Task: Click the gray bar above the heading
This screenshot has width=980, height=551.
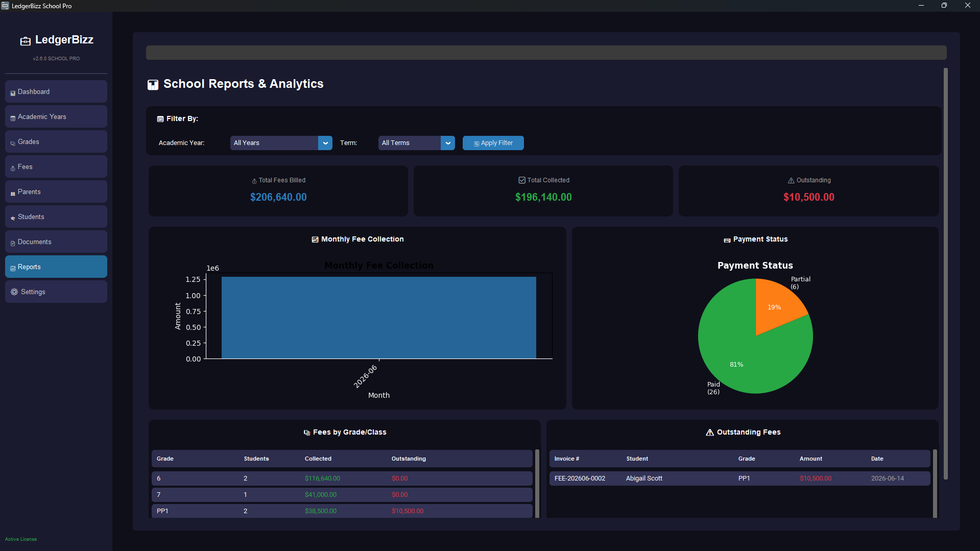Action: (x=546, y=53)
